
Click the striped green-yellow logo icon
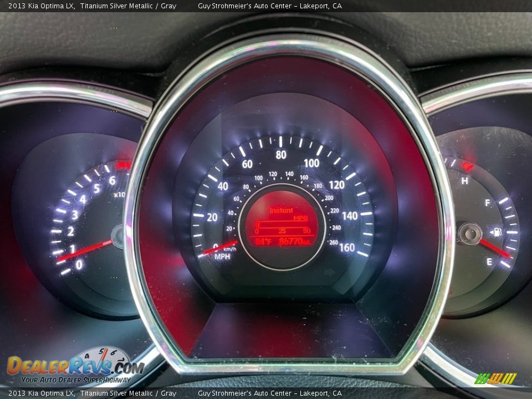(x=495, y=378)
